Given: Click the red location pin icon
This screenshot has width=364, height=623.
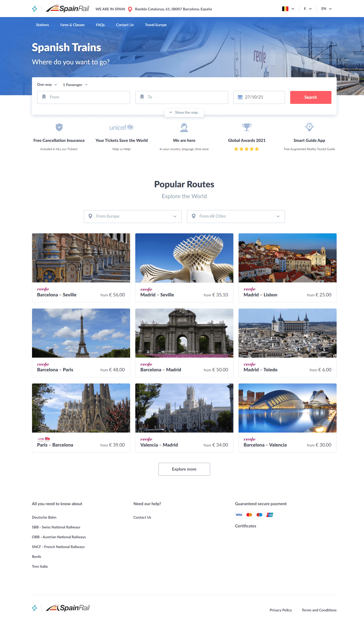Looking at the screenshot, I should click(x=130, y=9).
